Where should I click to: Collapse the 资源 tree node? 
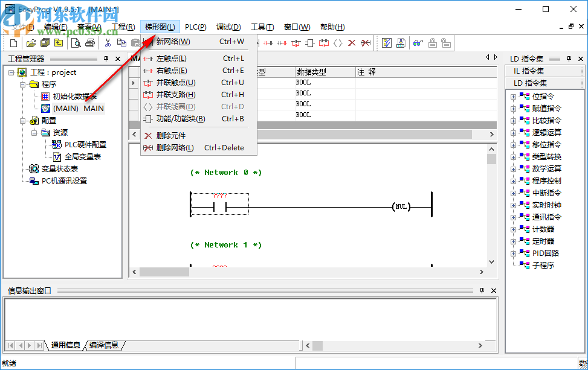(34, 133)
